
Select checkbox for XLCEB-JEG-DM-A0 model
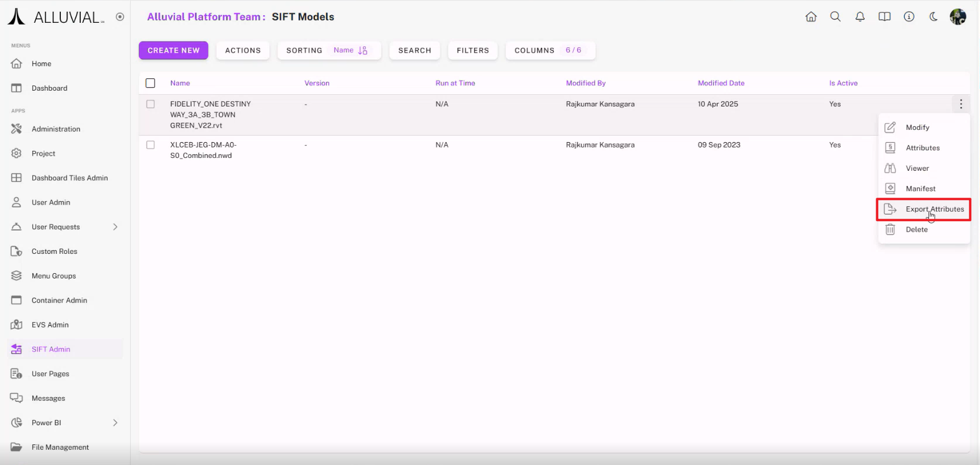pos(150,145)
